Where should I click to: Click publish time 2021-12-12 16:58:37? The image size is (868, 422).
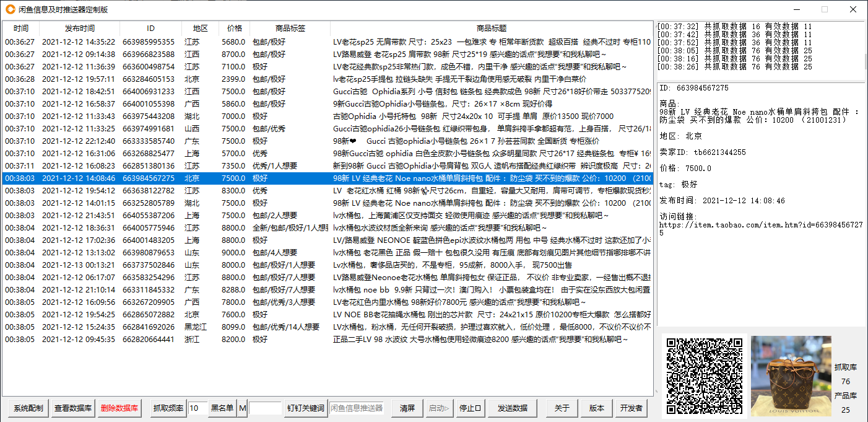(x=79, y=104)
